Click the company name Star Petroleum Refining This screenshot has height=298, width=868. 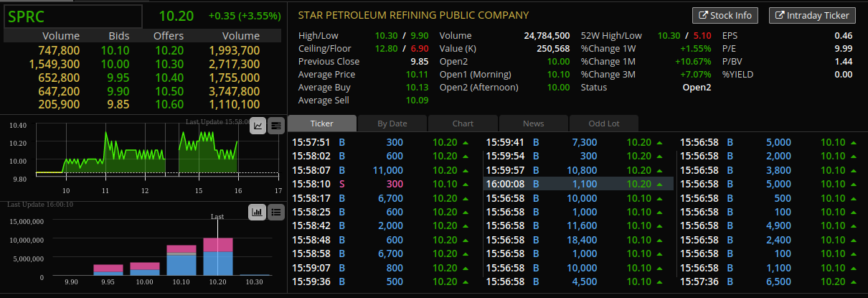(413, 15)
